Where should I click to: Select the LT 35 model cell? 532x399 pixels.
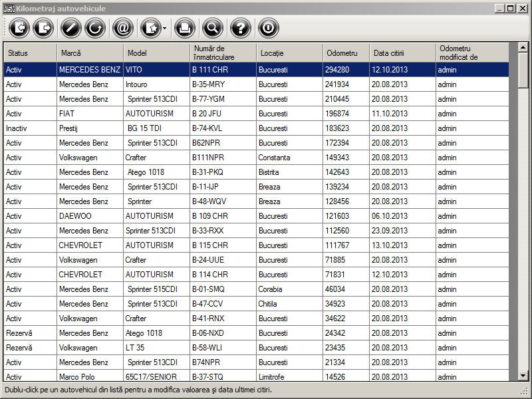pyautogui.click(x=156, y=347)
